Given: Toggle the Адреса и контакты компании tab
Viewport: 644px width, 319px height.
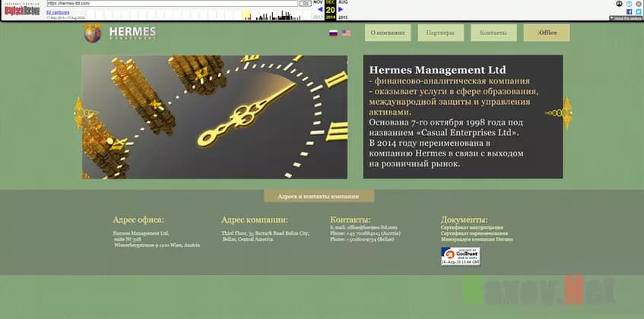Looking at the screenshot, I should coord(319,196).
